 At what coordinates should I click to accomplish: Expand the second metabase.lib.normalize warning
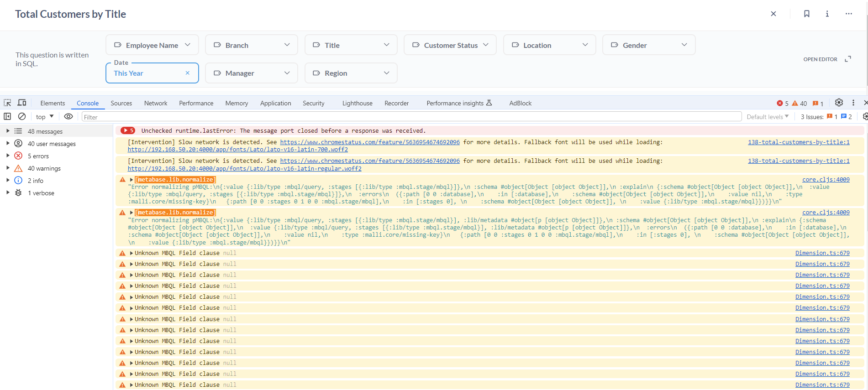[132, 213]
